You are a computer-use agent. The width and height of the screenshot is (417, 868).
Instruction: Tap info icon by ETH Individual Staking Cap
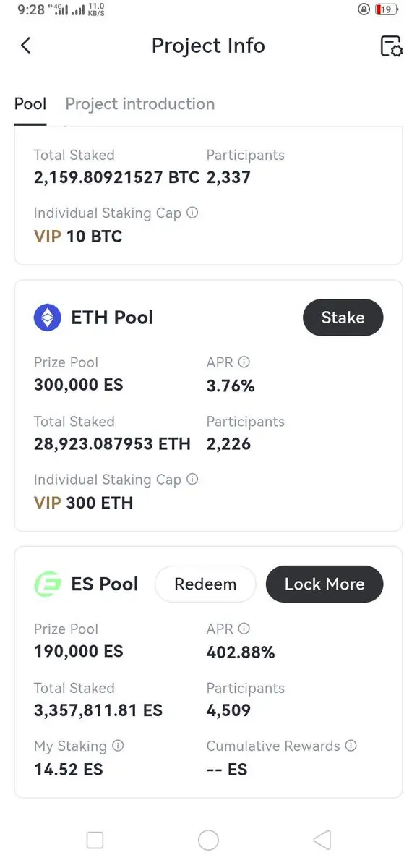pos(192,480)
